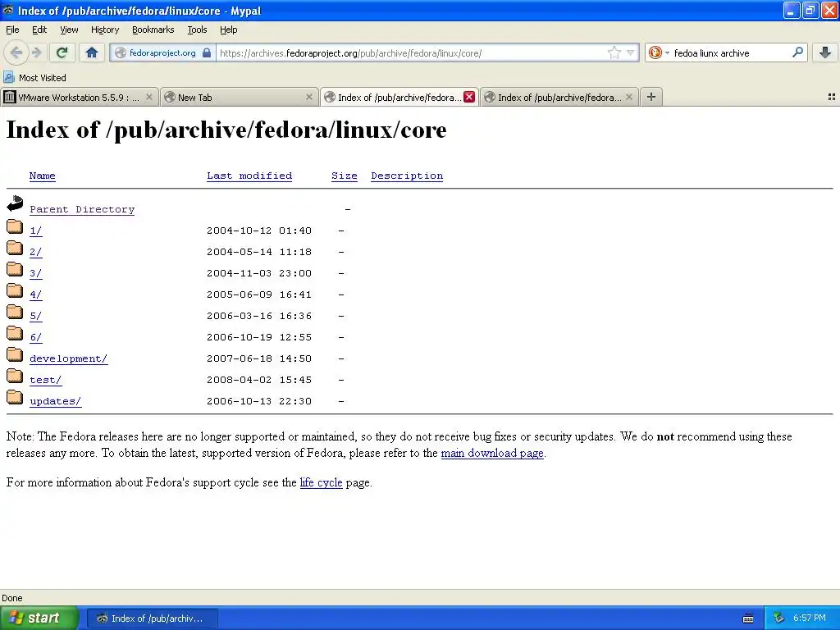840x630 pixels.
Task: Click the Parent Directory back-arrow icon
Action: pyautogui.click(x=15, y=203)
